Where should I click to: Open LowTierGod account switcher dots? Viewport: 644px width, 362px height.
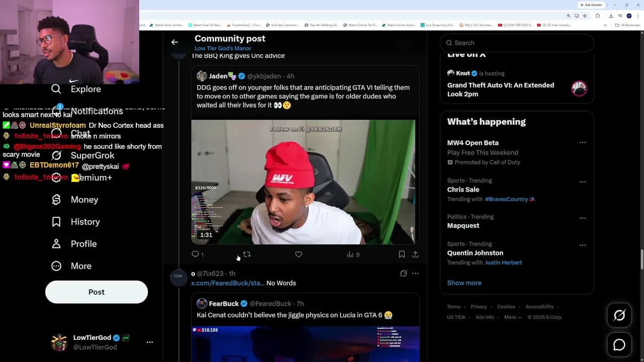(x=149, y=342)
